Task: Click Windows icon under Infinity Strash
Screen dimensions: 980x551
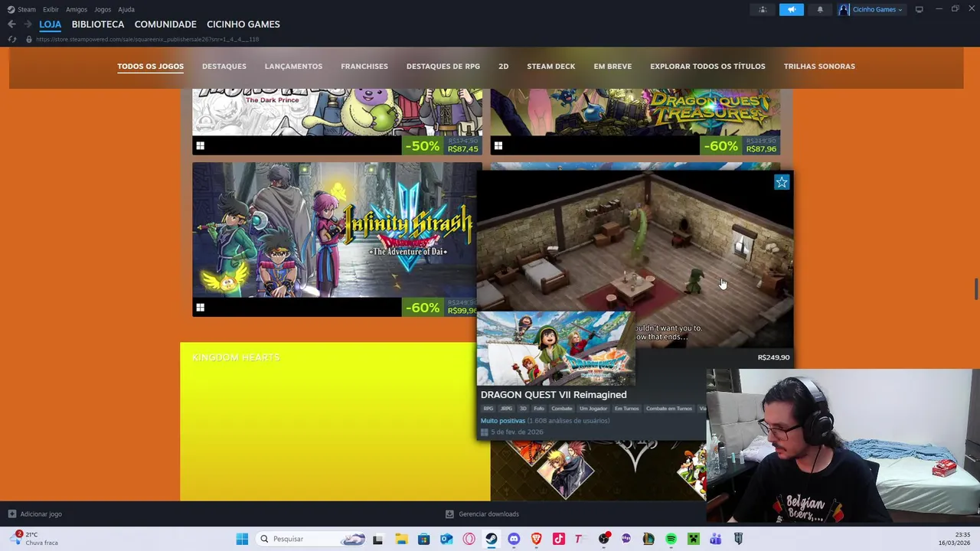Action: click(x=200, y=307)
